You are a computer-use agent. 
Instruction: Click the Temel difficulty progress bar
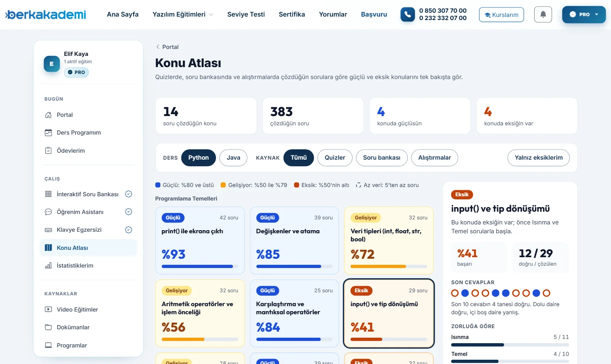point(510,361)
